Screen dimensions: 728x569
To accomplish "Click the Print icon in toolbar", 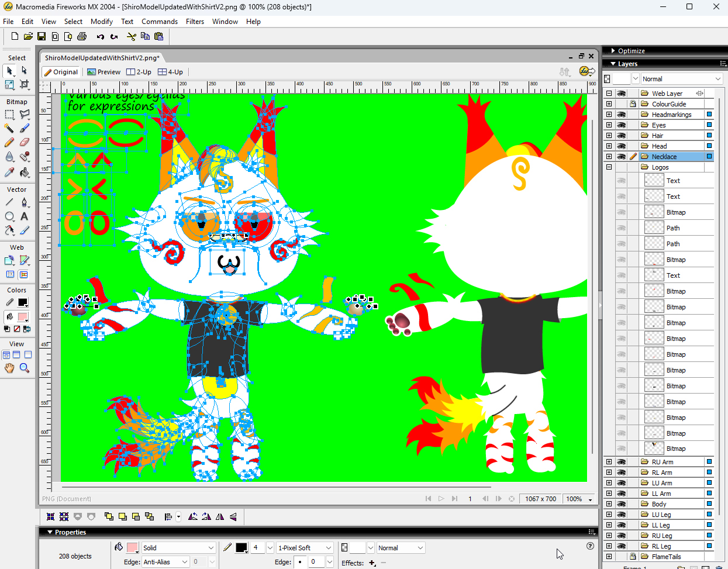I will pyautogui.click(x=82, y=36).
